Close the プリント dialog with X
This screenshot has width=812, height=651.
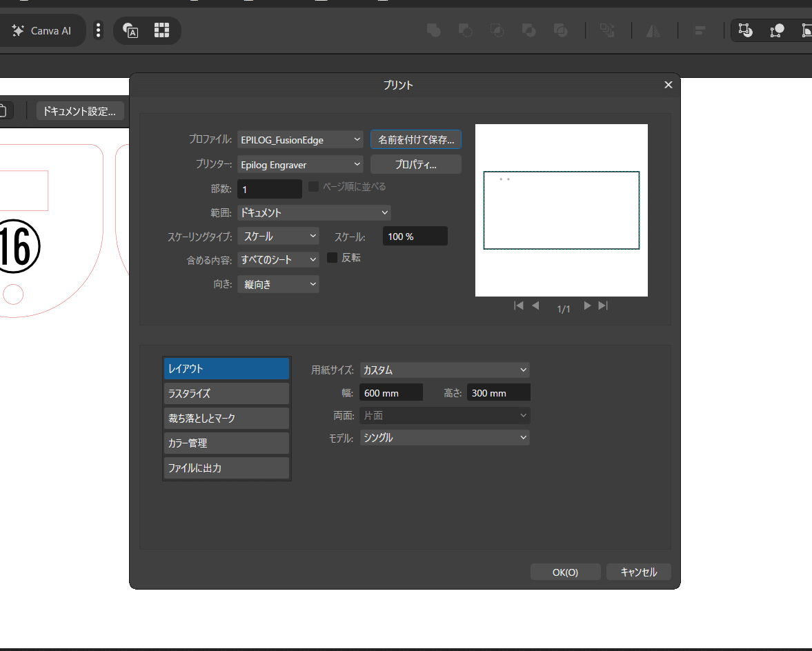tap(668, 85)
